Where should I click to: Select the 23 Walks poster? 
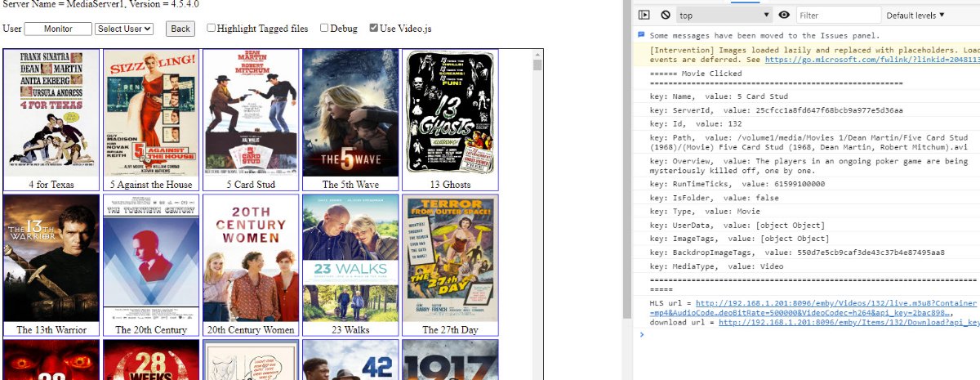350,257
